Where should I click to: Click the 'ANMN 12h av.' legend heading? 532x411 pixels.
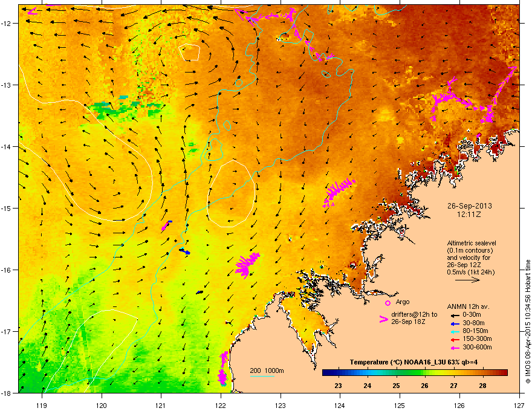(468, 306)
